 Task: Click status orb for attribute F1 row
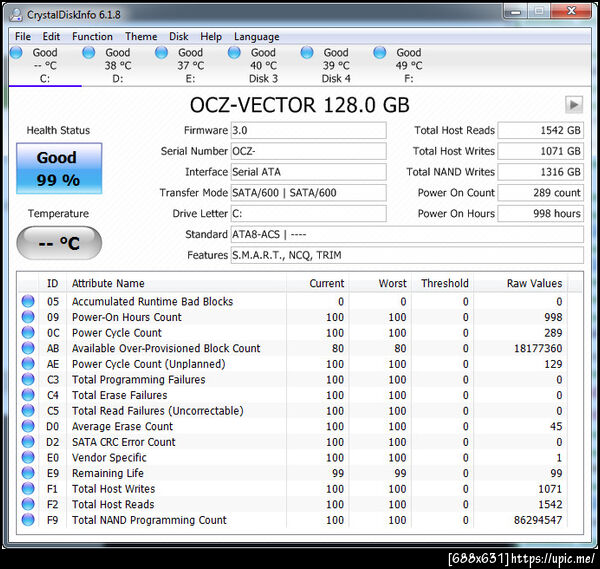pyautogui.click(x=28, y=489)
